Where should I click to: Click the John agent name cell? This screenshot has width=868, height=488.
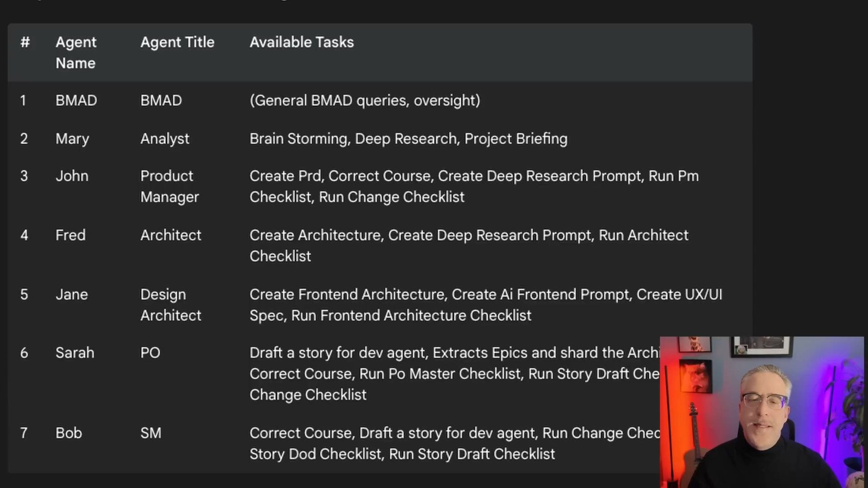point(72,176)
